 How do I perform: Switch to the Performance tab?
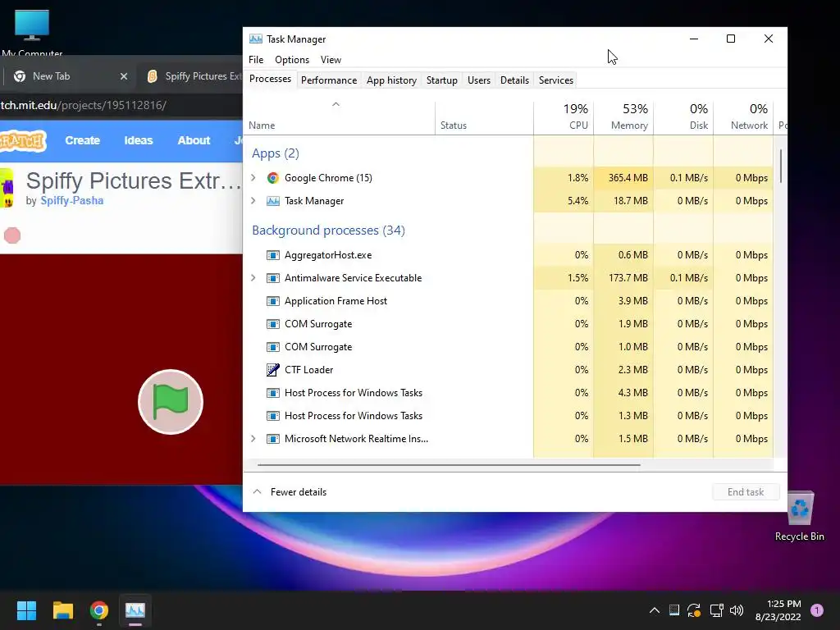(x=329, y=80)
